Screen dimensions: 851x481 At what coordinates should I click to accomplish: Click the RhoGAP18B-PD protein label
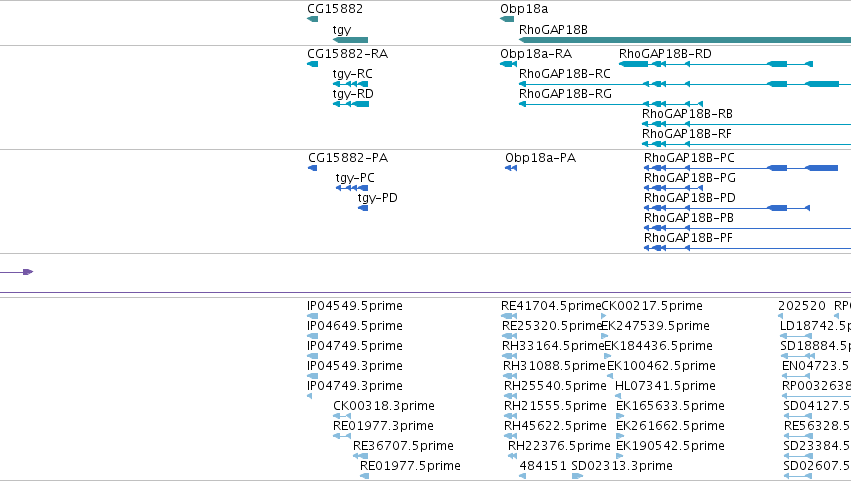pyautogui.click(x=690, y=198)
